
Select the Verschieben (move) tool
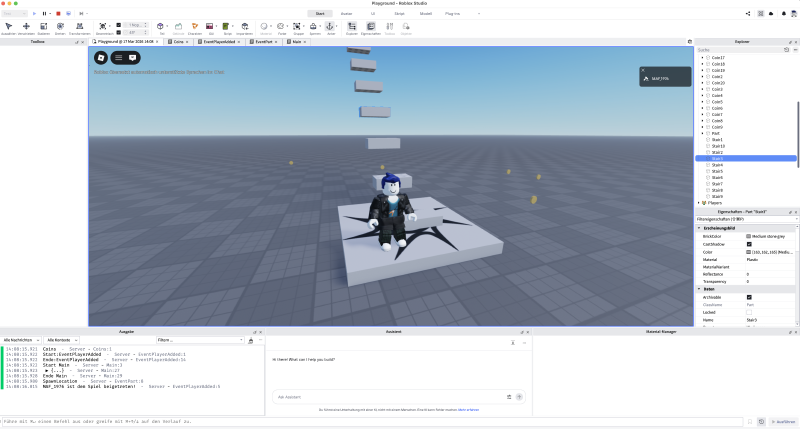tap(26, 27)
